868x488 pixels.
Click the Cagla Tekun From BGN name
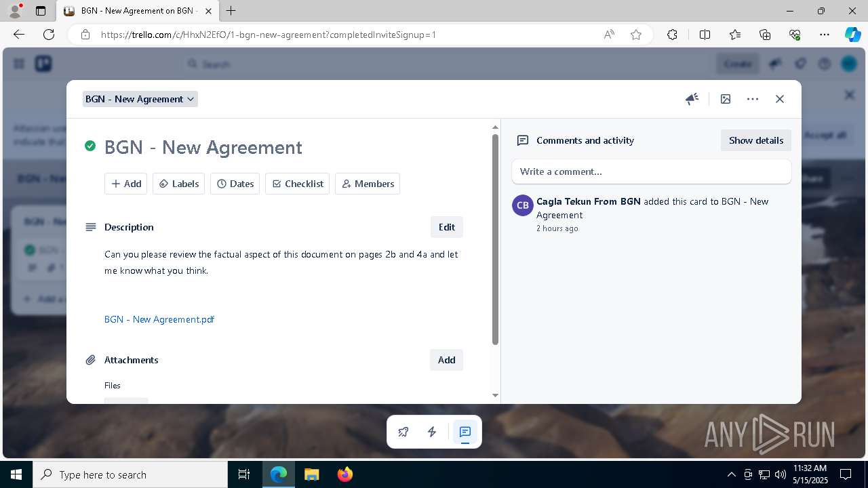click(x=589, y=201)
